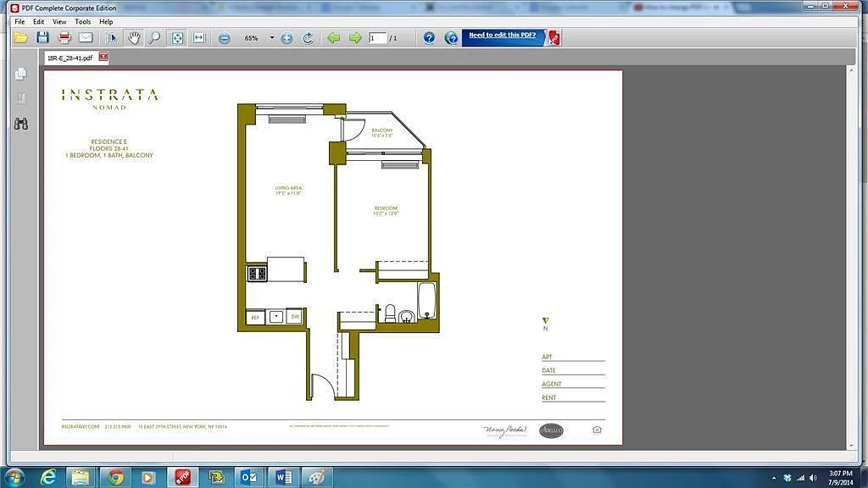Click the Open file folder icon
Screen dimensions: 868x488
point(20,38)
